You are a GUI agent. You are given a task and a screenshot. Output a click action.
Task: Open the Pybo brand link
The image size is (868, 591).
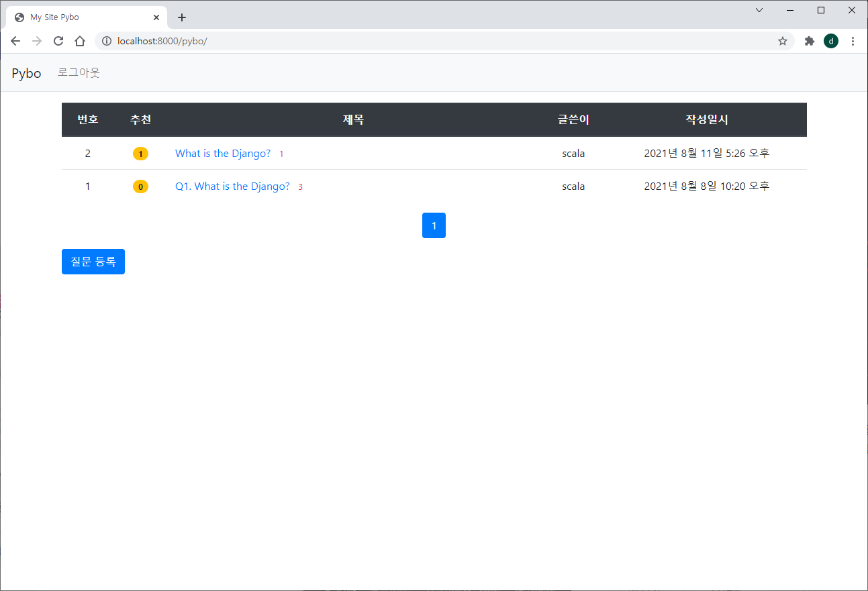26,73
